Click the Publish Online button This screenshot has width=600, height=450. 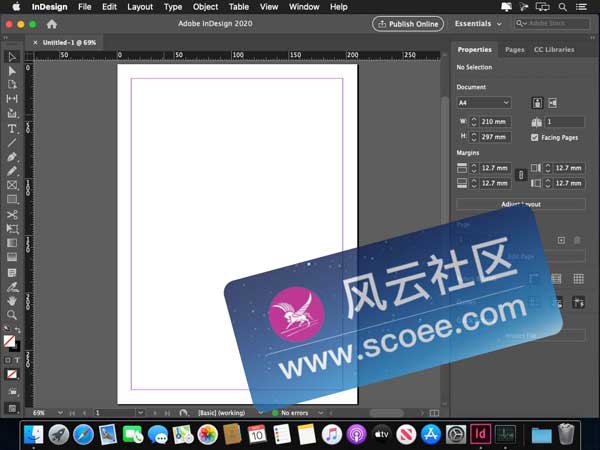tap(408, 23)
